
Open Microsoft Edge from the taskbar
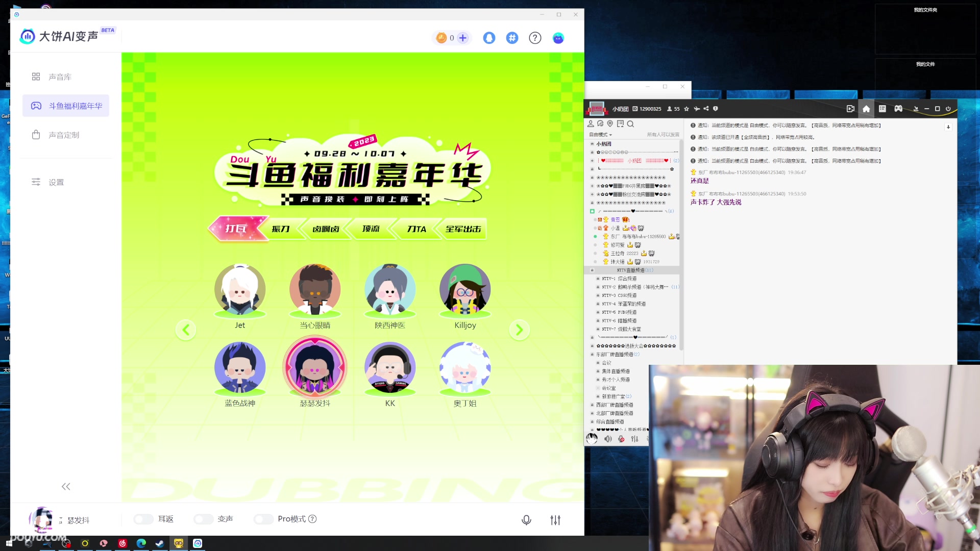(x=141, y=543)
